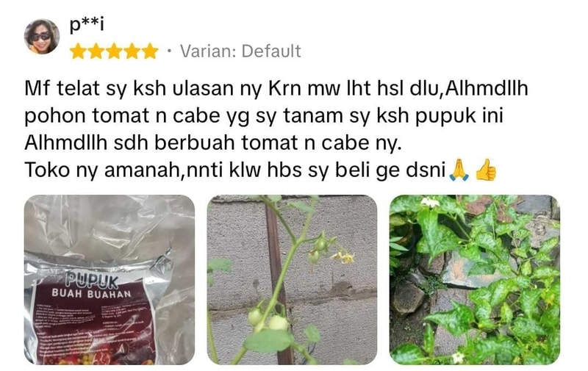Open the tomato plant photo thumbnail
The height and width of the screenshot is (371, 588).
[x=292, y=280]
